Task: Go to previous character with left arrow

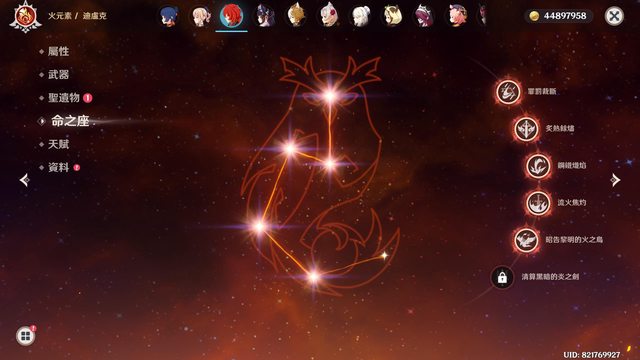Action: pos(24,180)
